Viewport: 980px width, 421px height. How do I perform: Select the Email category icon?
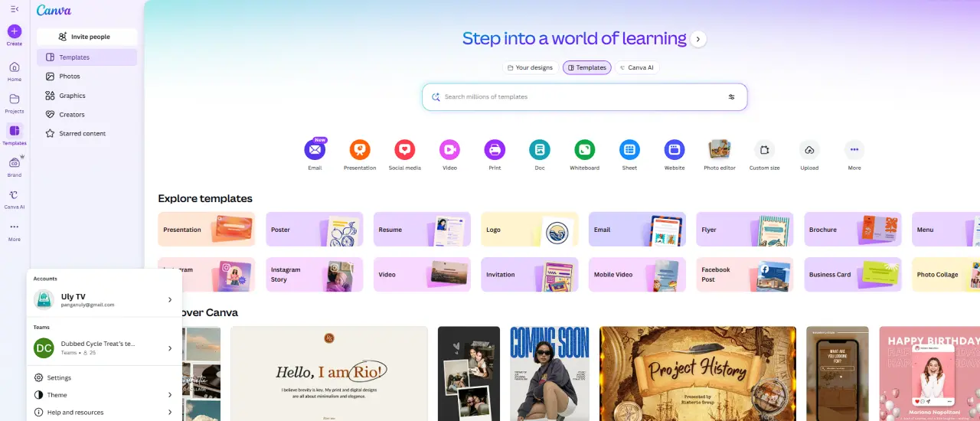(x=315, y=149)
